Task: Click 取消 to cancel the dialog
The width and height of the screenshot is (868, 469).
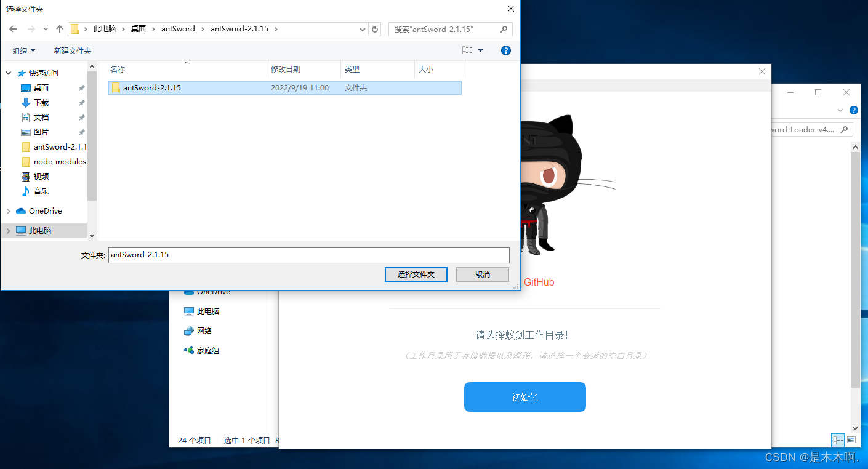Action: (x=483, y=275)
